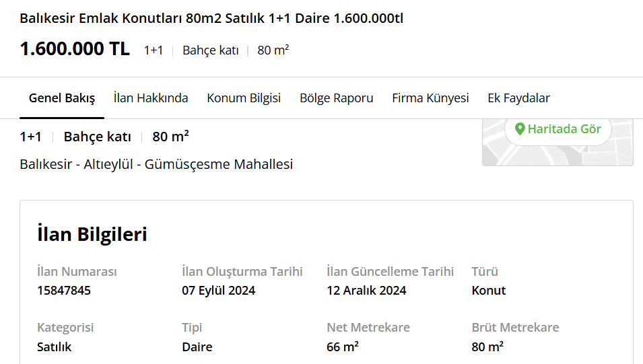Image resolution: width=643 pixels, height=364 pixels.
Task: Click the Daire type value
Action: [x=197, y=347]
